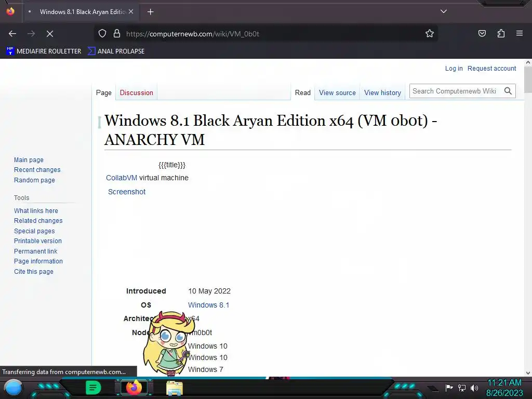Follow the Windows 8.1 OS link
The width and height of the screenshot is (532, 399).
pyautogui.click(x=209, y=305)
